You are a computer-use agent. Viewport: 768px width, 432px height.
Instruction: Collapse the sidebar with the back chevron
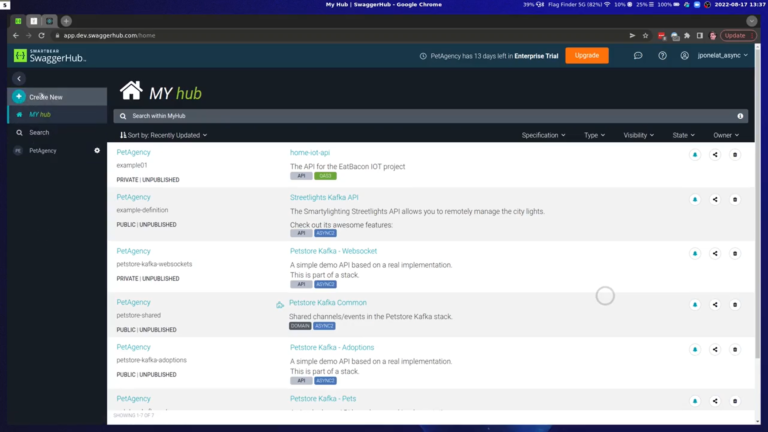coord(19,78)
